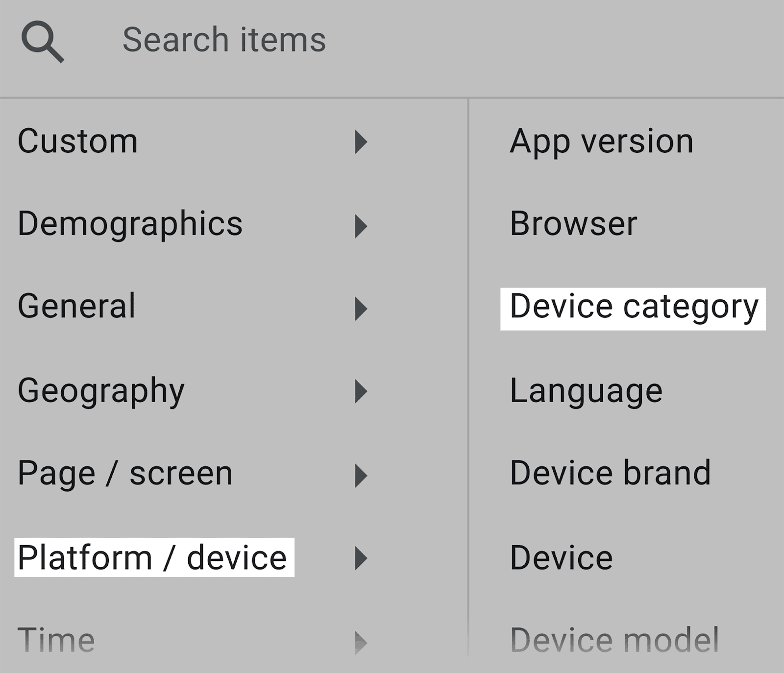Expand the General submenu arrow
The image size is (784, 673).
(361, 309)
